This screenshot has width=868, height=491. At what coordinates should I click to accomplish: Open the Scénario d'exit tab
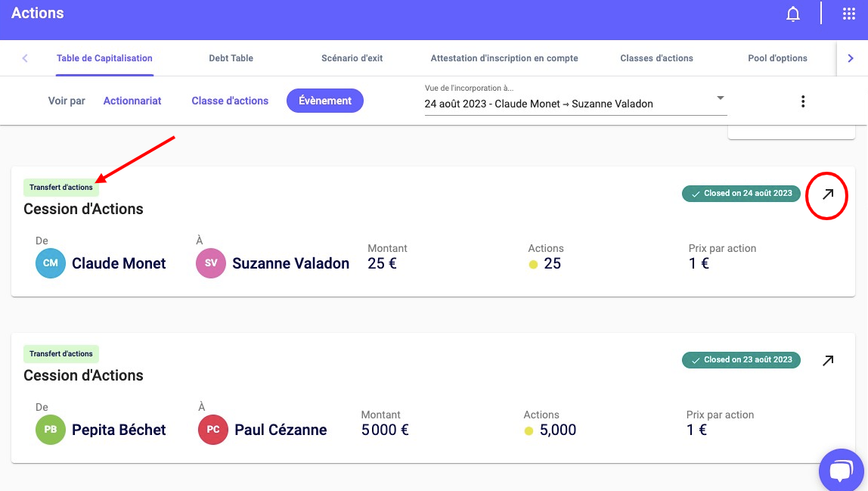point(352,58)
